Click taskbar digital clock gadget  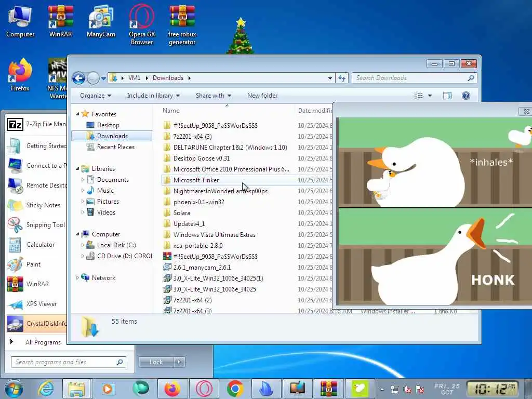coord(493,389)
